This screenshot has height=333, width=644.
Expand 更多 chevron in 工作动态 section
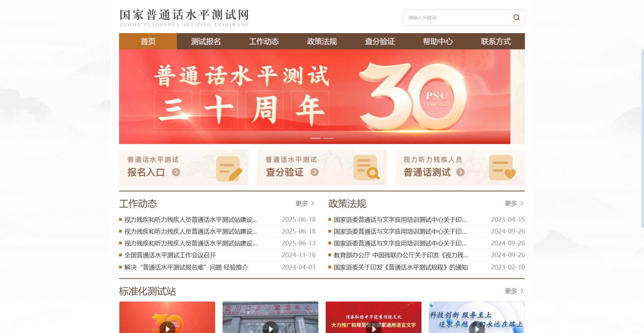click(313, 203)
